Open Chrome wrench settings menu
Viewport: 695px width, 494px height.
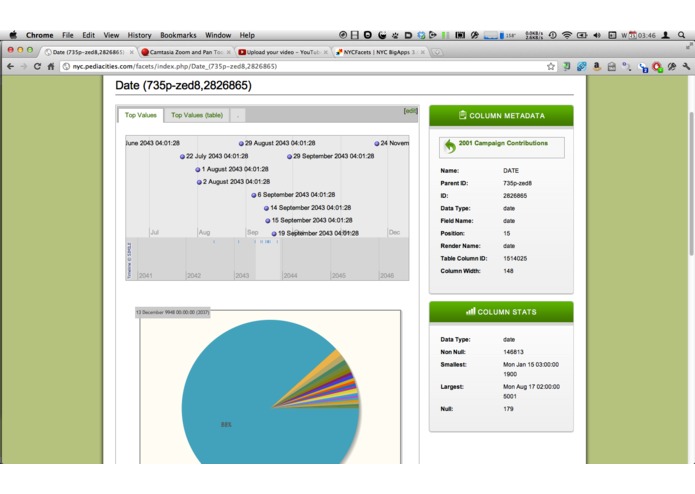coord(686,66)
